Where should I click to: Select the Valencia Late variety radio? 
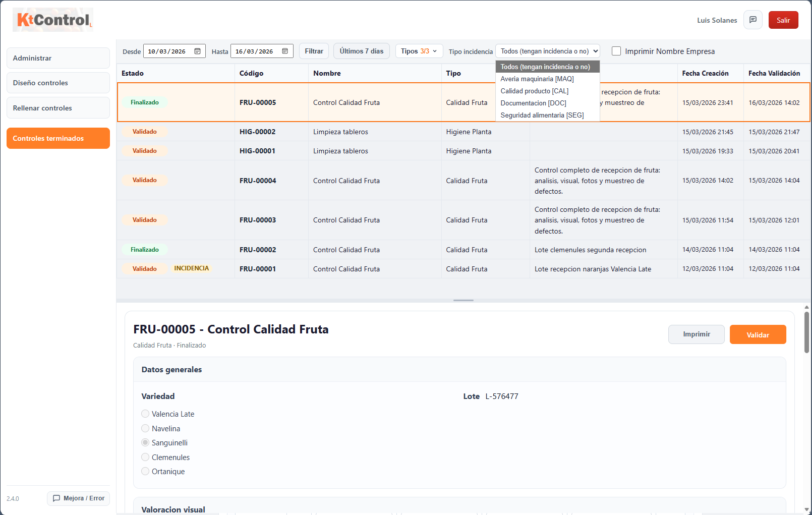click(x=145, y=414)
